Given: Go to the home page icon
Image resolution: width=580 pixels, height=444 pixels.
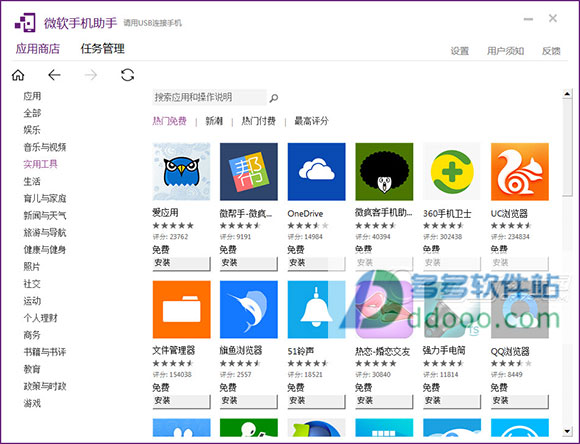Looking at the screenshot, I should point(18,75).
